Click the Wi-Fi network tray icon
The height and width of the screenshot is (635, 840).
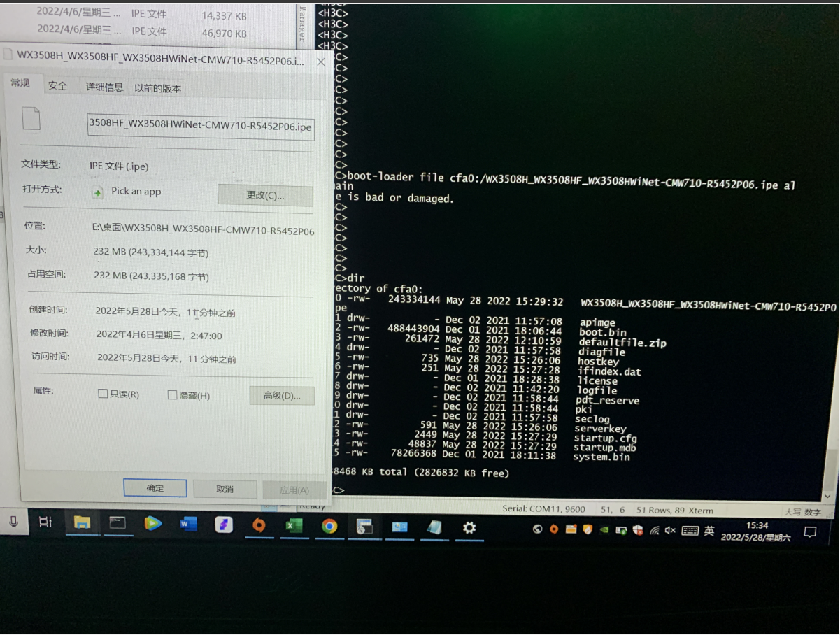tap(654, 530)
